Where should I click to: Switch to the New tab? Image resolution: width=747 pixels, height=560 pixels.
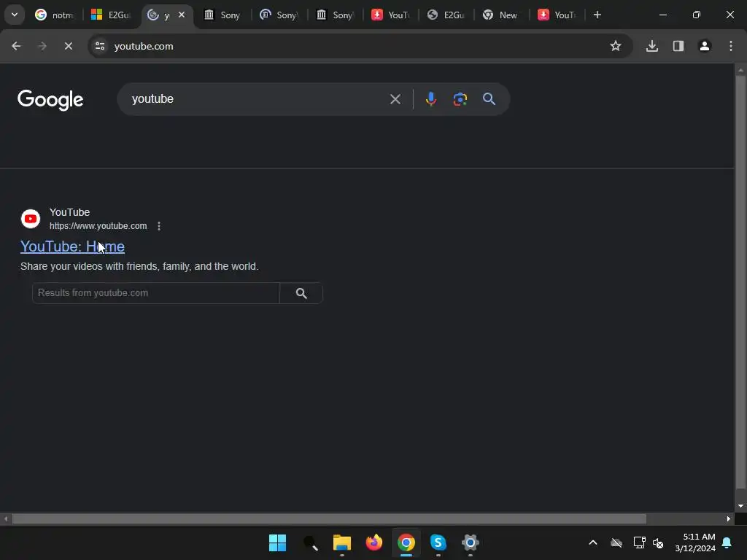501,15
